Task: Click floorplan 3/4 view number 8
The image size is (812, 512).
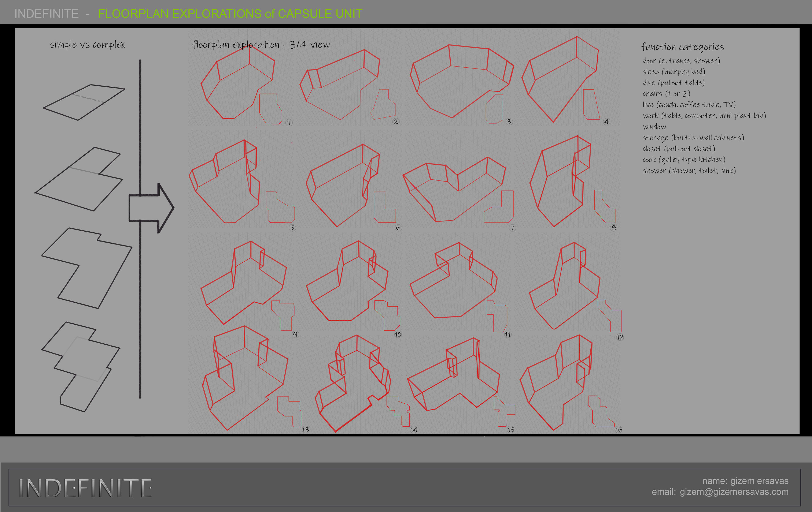Action: coord(560,181)
